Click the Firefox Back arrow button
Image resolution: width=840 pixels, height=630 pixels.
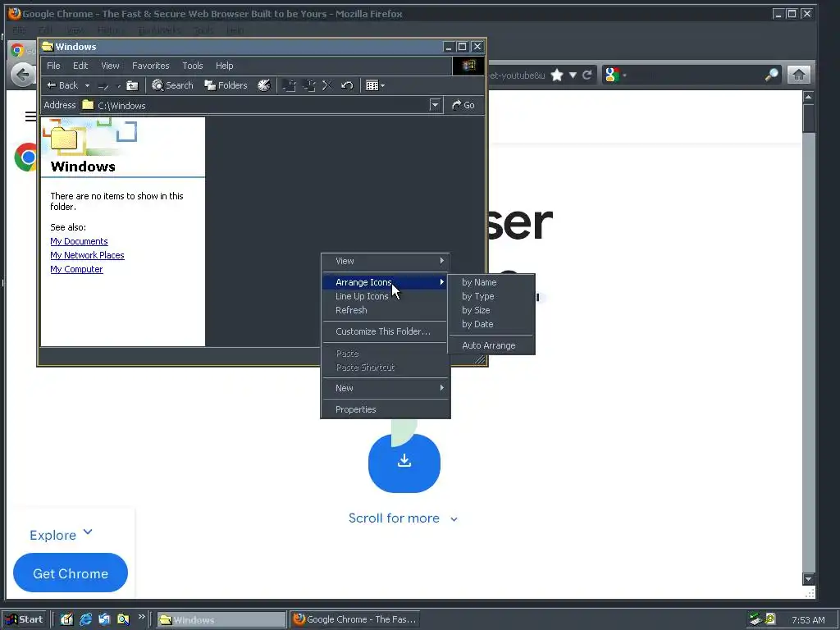pos(22,75)
